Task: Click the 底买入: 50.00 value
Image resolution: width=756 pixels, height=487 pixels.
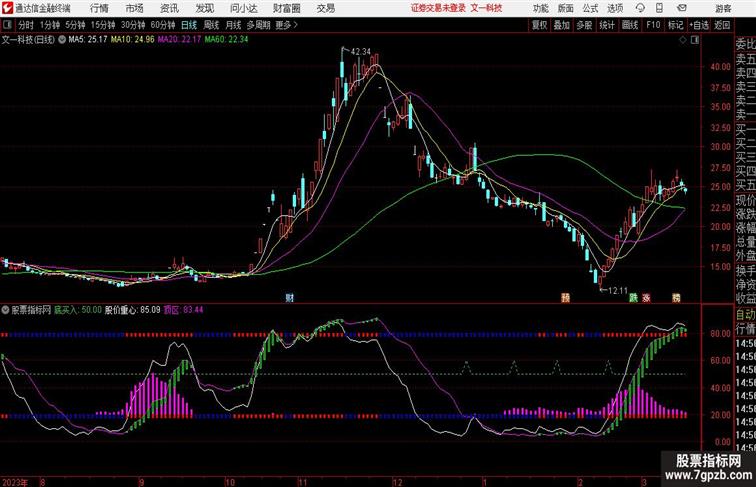Action: tap(78, 310)
